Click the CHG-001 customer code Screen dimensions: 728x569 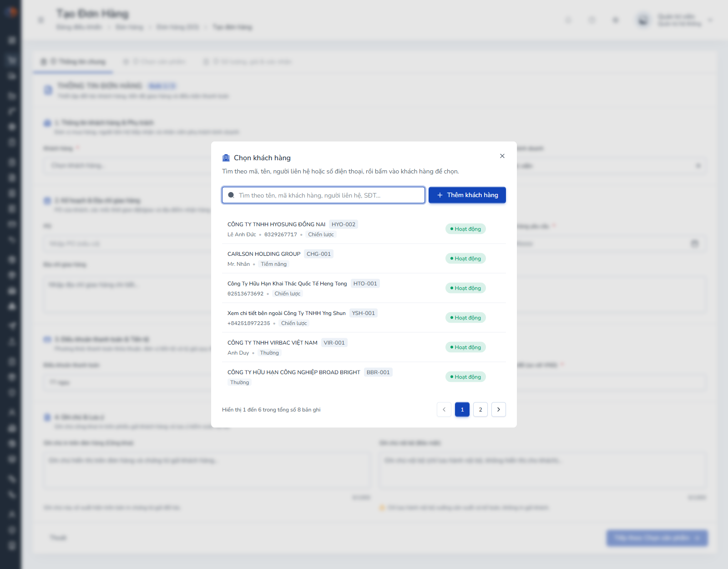[318, 254]
